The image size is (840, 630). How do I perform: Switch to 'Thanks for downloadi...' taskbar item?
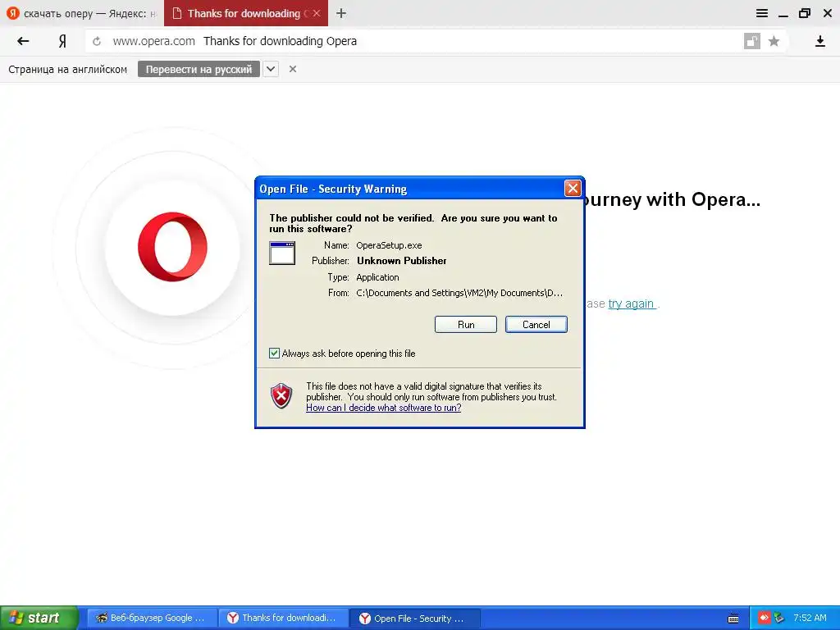283,619
